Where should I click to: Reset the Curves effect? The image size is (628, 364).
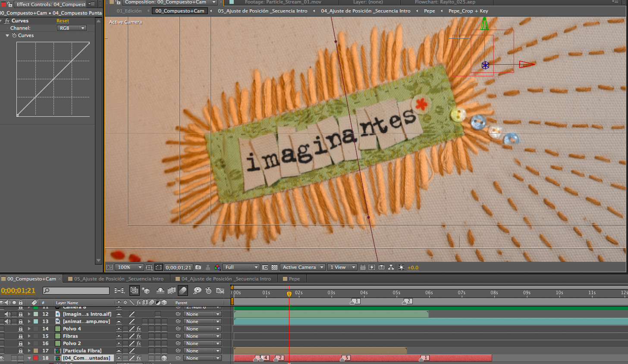point(63,21)
